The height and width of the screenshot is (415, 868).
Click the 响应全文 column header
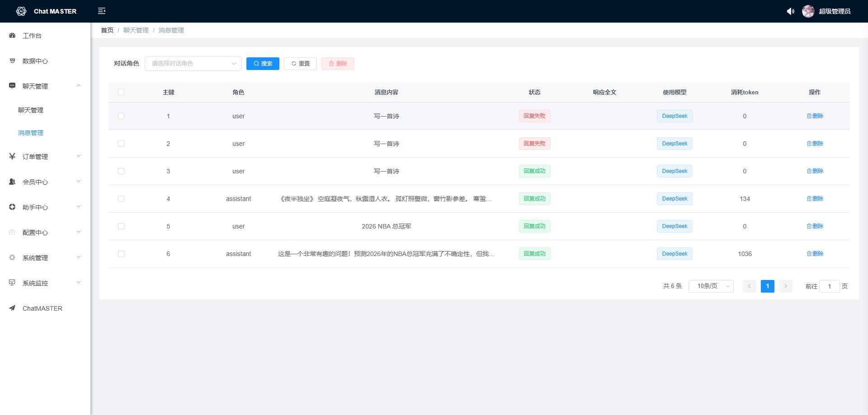click(x=604, y=92)
